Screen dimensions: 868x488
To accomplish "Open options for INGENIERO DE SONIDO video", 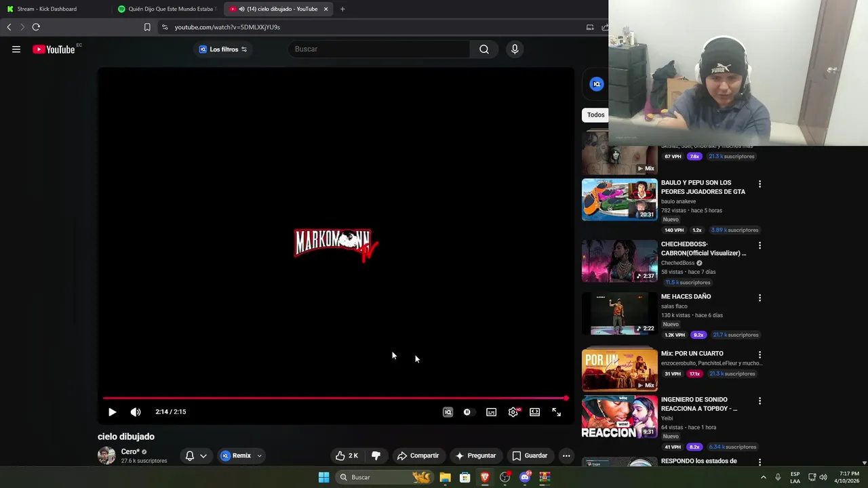I will click(x=759, y=401).
